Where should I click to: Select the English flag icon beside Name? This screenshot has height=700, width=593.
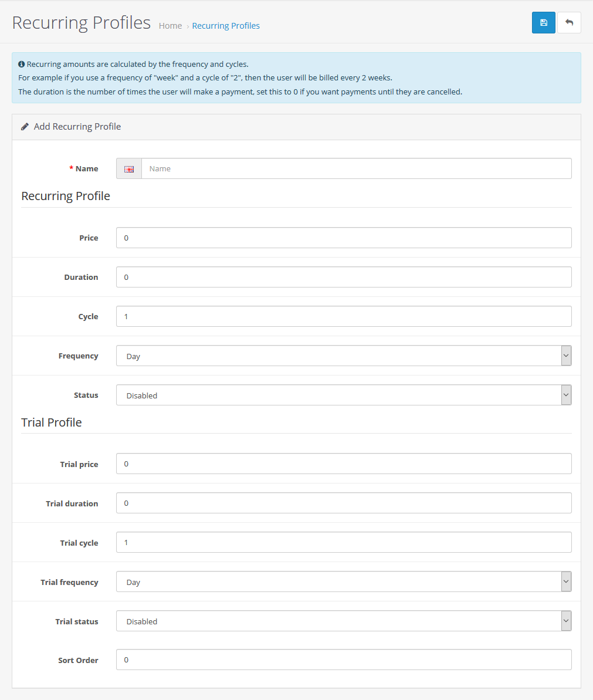[x=128, y=168]
